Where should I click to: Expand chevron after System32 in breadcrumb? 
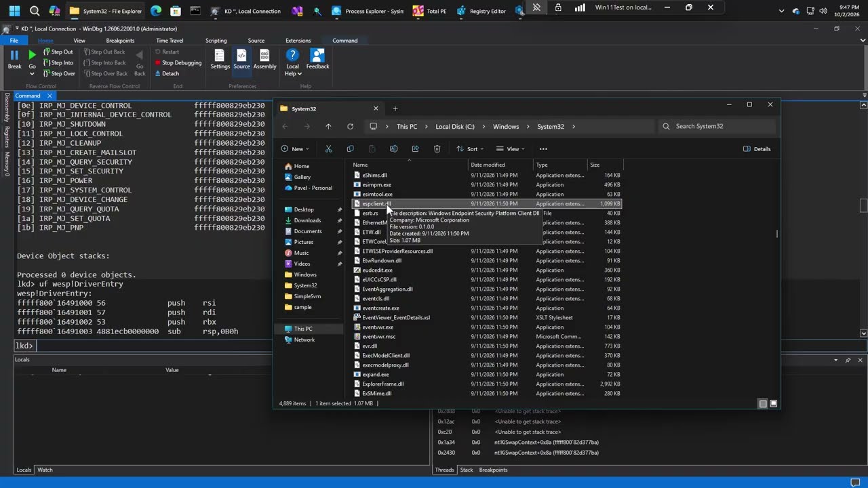(x=574, y=127)
